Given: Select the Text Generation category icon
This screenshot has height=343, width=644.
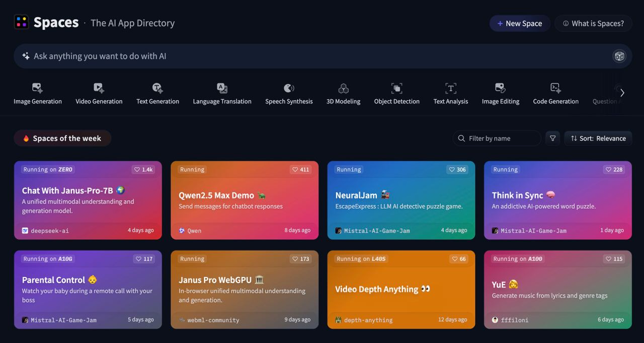Looking at the screenshot, I should point(157,88).
